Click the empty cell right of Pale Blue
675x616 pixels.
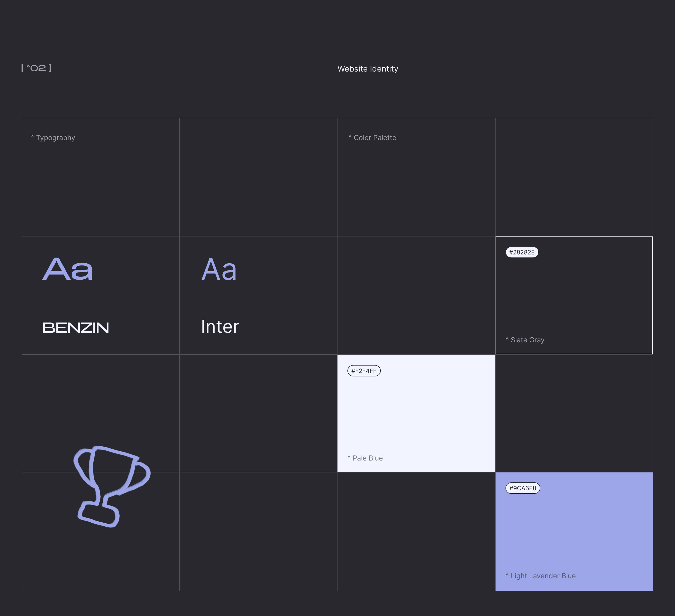click(574, 413)
